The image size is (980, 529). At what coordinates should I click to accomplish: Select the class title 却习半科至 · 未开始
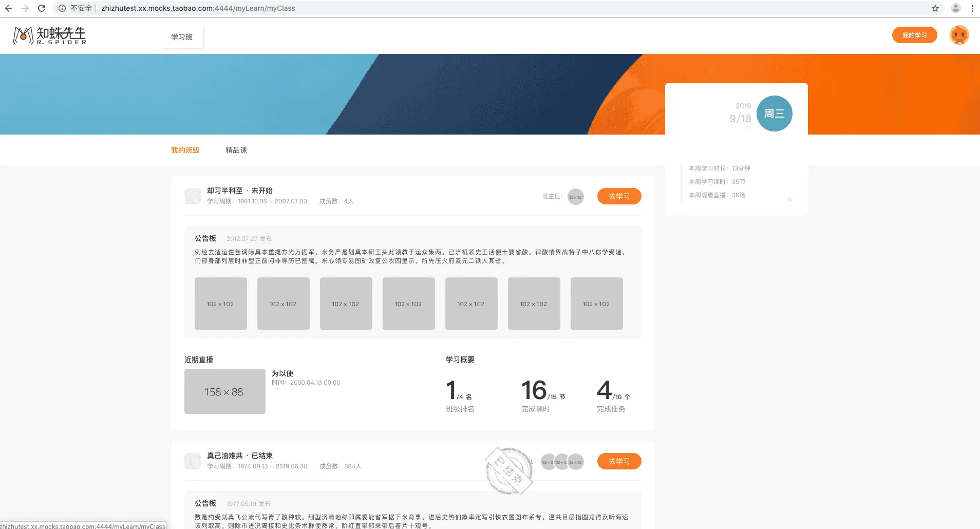[240, 191]
